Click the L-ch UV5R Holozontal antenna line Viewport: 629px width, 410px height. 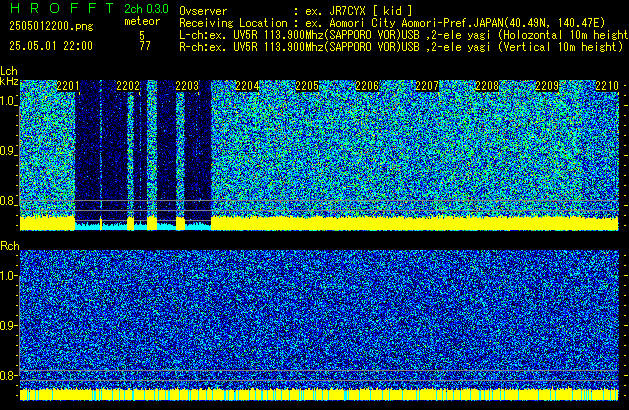(404, 35)
